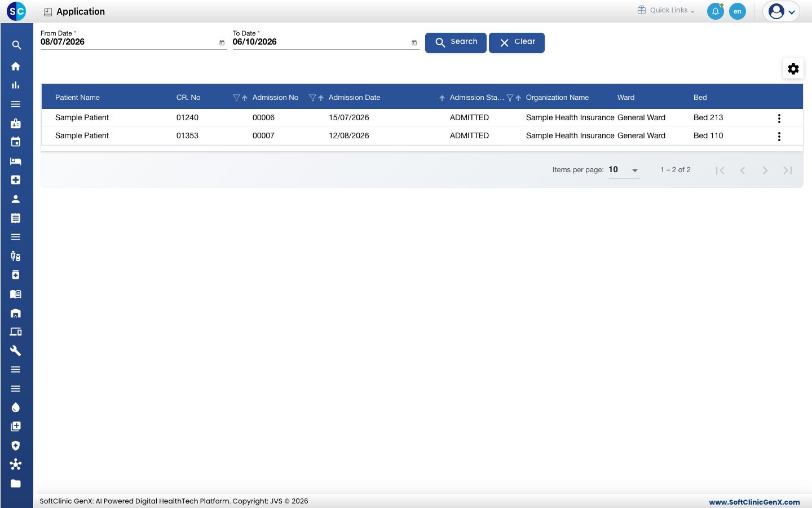
Task: Click the Clear button
Action: [517, 42]
